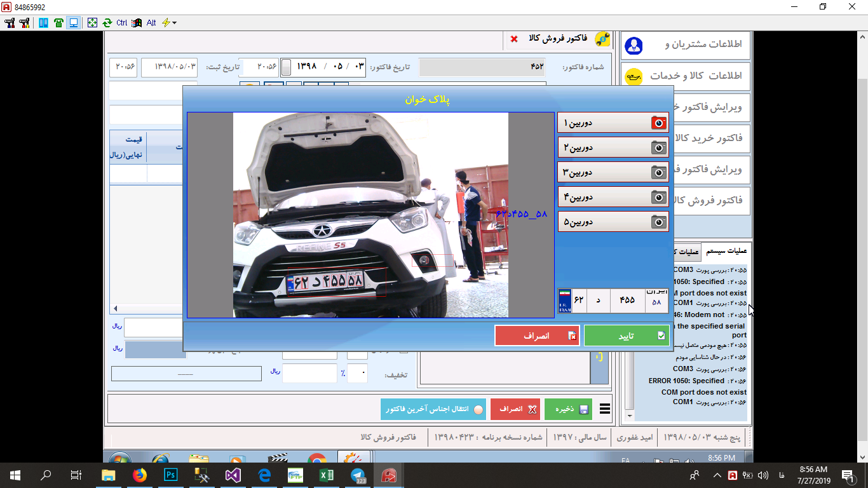Open the invoice date picker button
Viewport: 868px width, 488px height.
click(x=287, y=67)
